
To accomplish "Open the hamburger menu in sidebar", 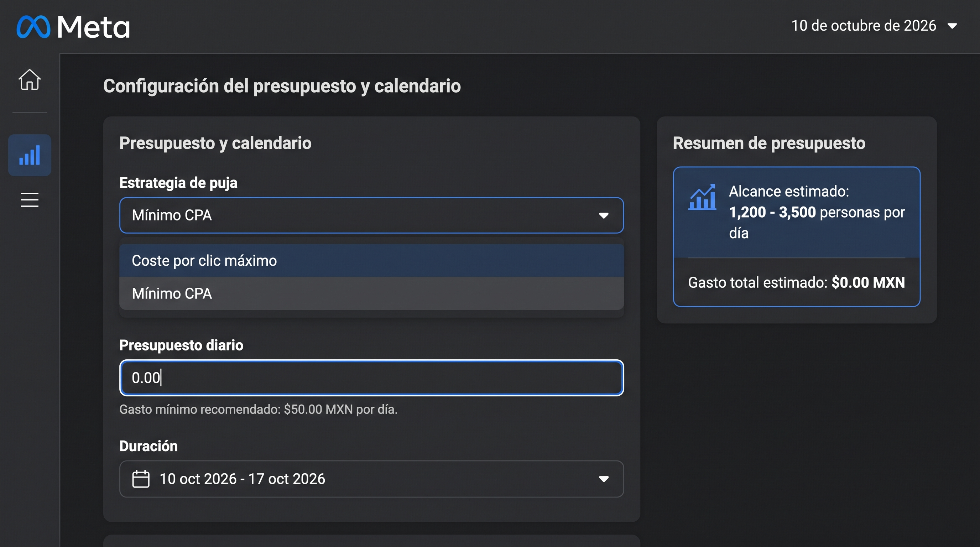I will point(29,200).
